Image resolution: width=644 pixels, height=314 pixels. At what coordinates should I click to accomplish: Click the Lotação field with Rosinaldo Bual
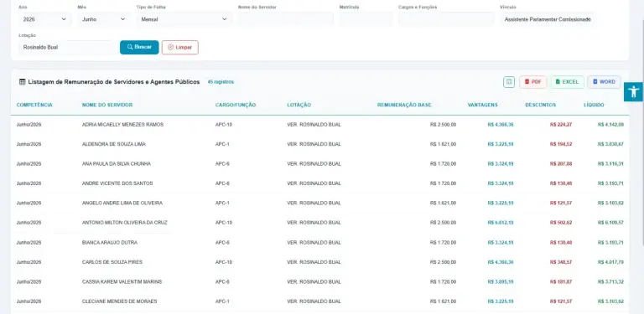coord(66,47)
